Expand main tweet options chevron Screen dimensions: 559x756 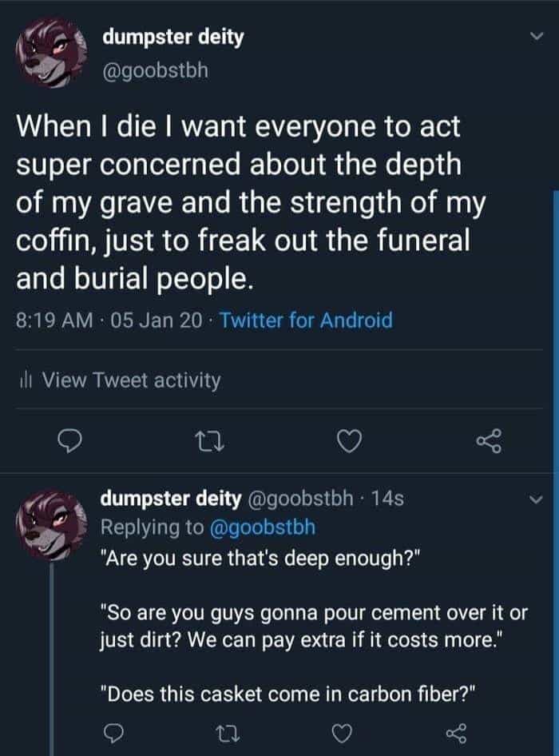(x=537, y=37)
